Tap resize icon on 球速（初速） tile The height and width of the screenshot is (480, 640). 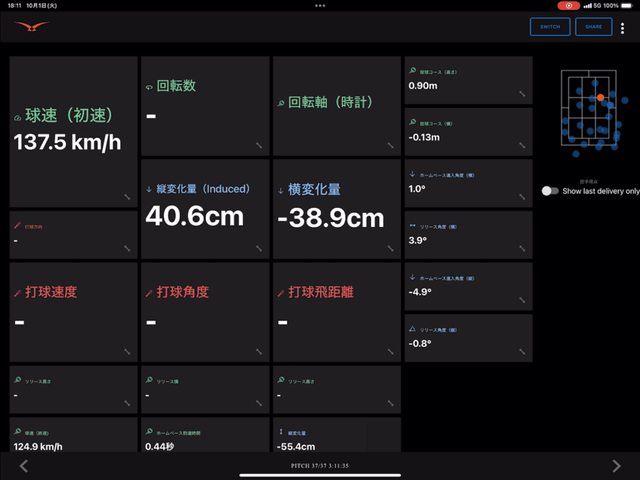(127, 197)
